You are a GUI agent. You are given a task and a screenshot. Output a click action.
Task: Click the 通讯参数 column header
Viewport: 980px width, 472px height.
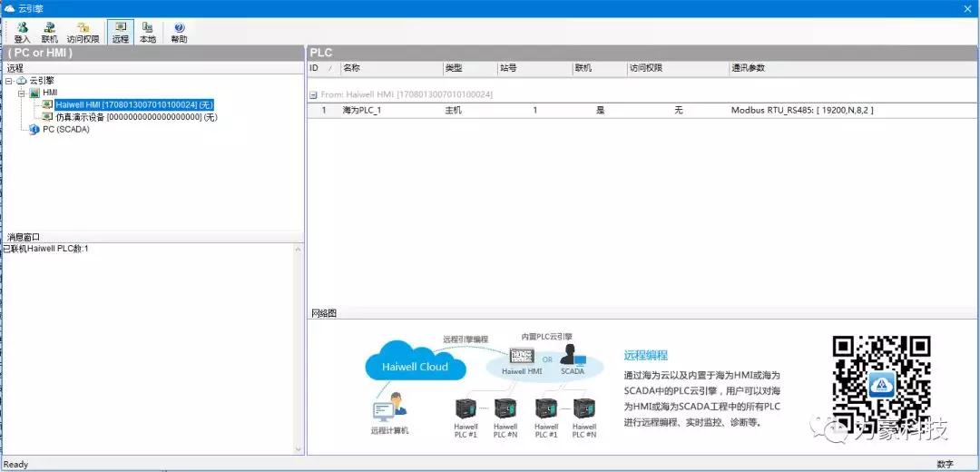coord(751,68)
